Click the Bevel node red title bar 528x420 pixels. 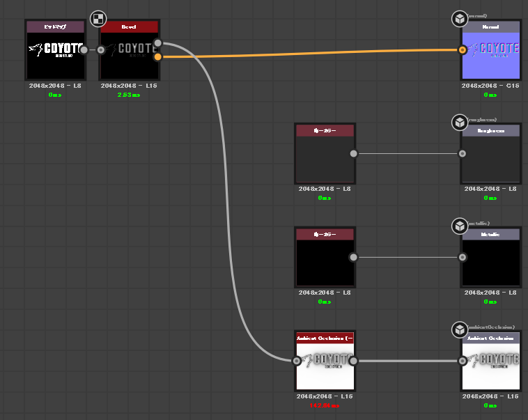click(130, 27)
